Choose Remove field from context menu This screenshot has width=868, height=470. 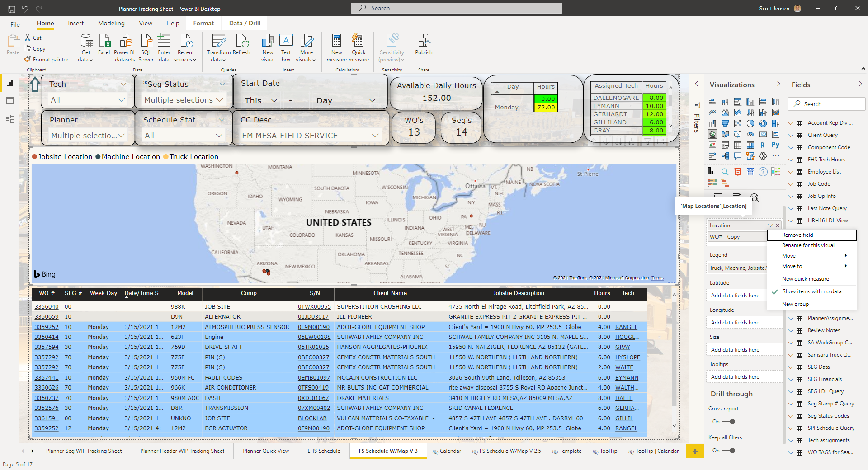tap(811, 235)
